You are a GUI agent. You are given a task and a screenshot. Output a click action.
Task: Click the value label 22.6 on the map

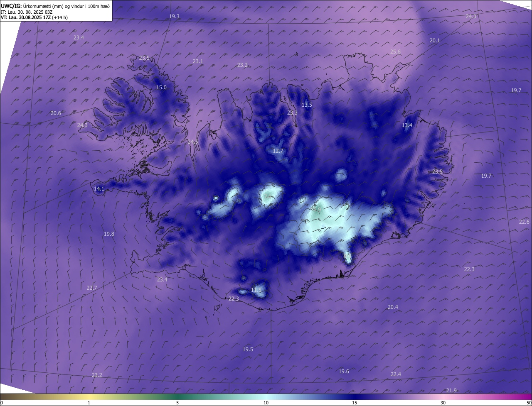(x=524, y=222)
